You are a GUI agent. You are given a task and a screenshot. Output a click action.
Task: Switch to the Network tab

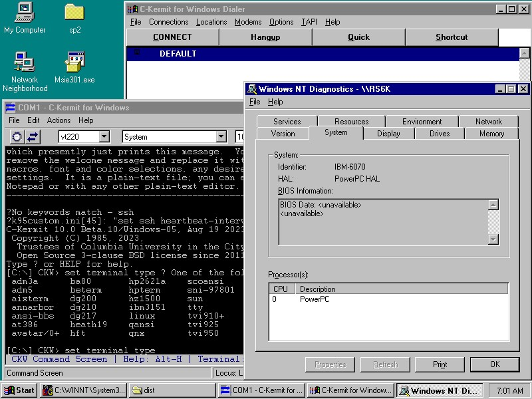tap(488, 122)
